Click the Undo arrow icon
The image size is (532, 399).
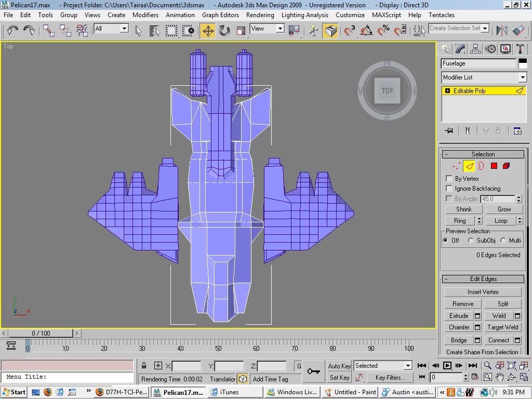point(12,31)
